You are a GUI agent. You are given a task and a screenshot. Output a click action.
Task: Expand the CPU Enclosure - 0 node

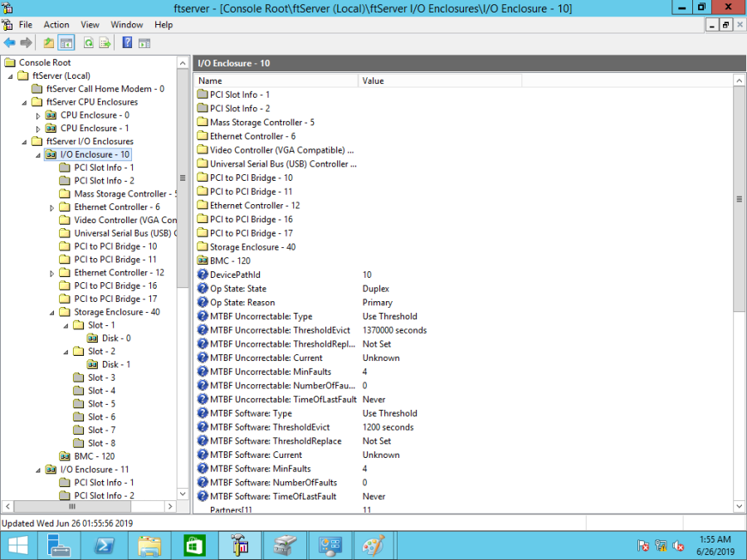(x=38, y=115)
